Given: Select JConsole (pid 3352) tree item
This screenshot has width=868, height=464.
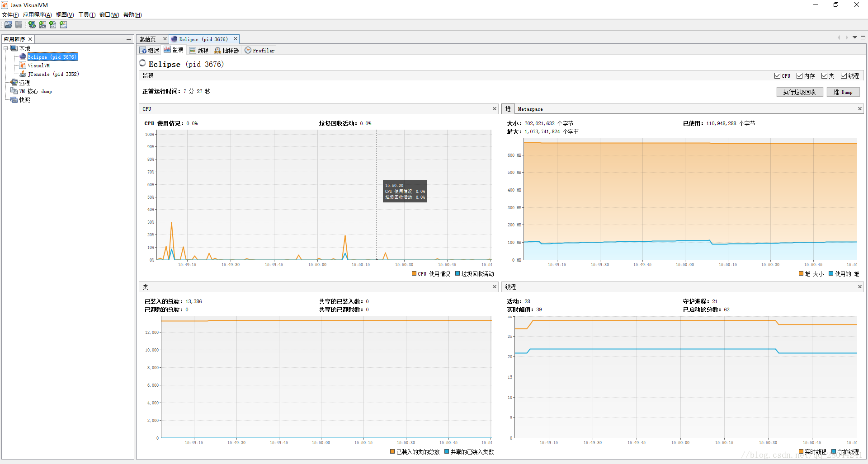Looking at the screenshot, I should pyautogui.click(x=53, y=74).
